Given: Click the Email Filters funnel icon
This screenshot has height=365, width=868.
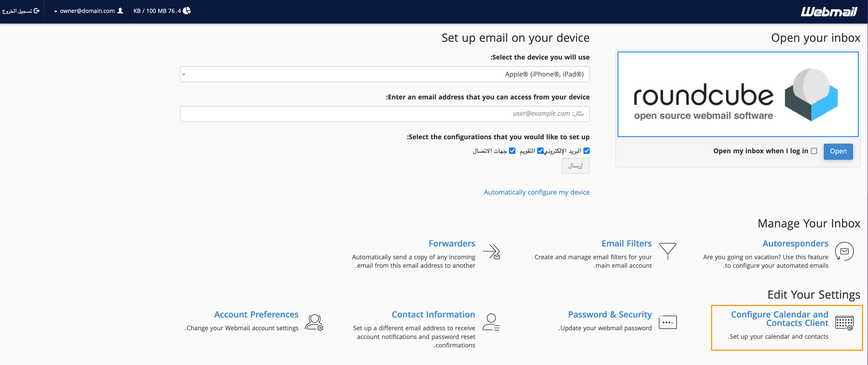Looking at the screenshot, I should (x=668, y=251).
